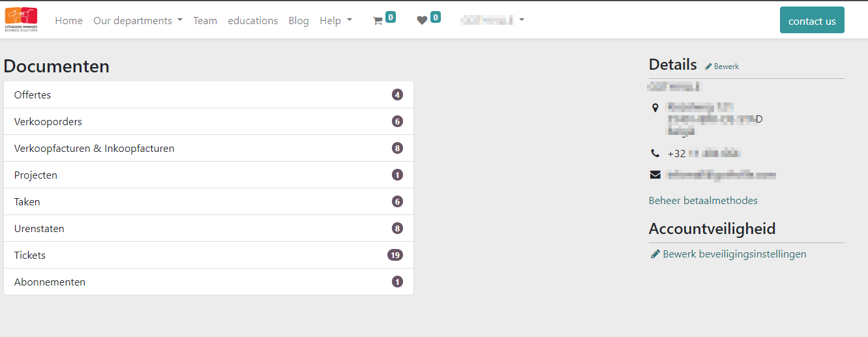868x337 pixels.
Task: Open the wishlist heart icon
Action: point(422,21)
